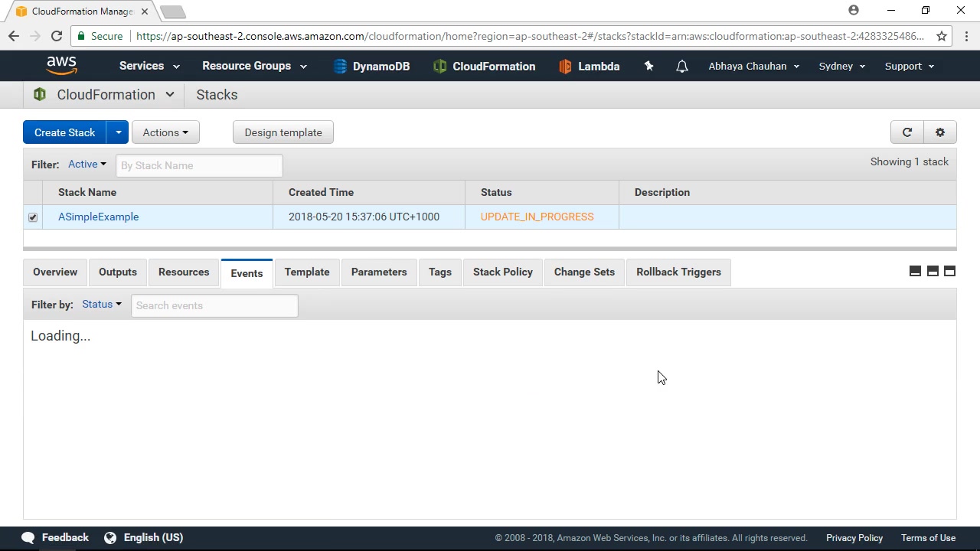Image resolution: width=980 pixels, height=551 pixels.
Task: Click the Chrome profile icon
Action: point(854,11)
